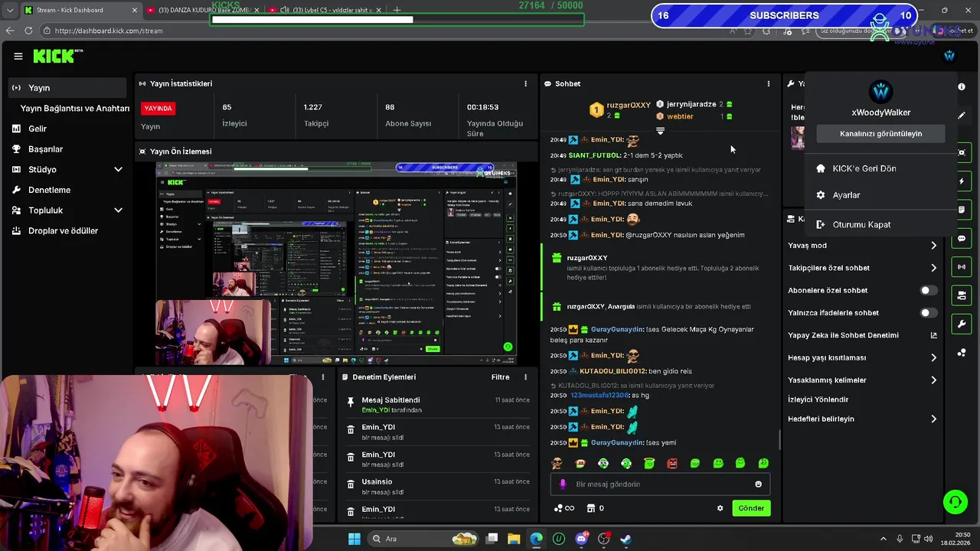Open the hamburger menu beside the KICK logo
The width and height of the screenshot is (980, 551).
click(x=18, y=56)
